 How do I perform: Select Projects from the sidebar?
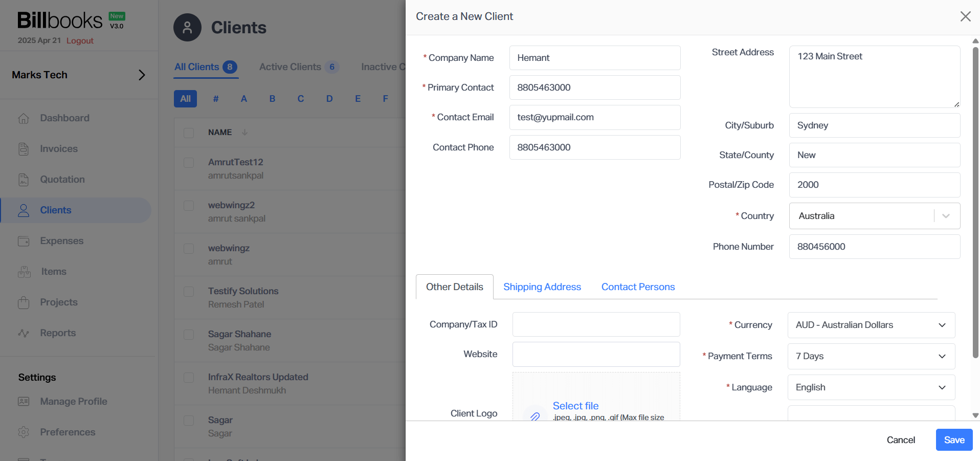click(59, 302)
